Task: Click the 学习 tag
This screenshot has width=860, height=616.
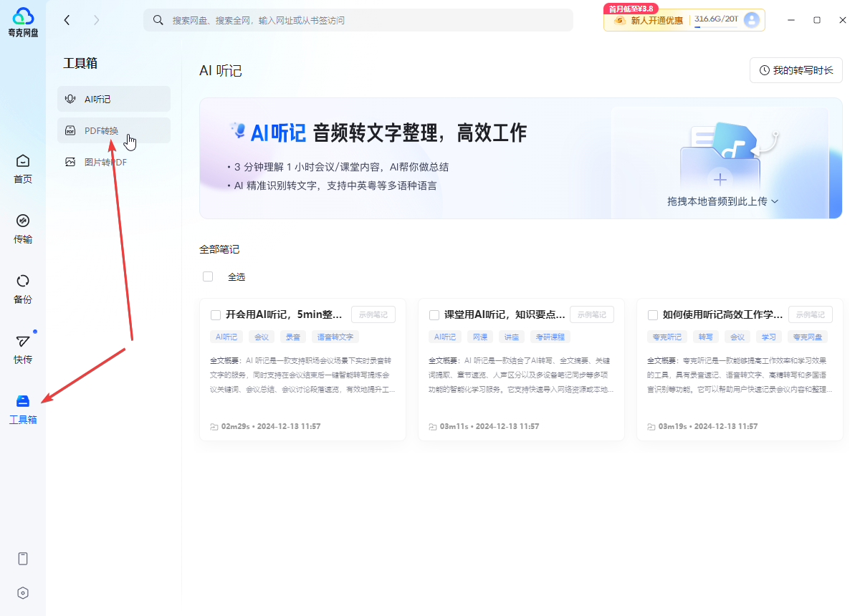Action: pyautogui.click(x=769, y=337)
